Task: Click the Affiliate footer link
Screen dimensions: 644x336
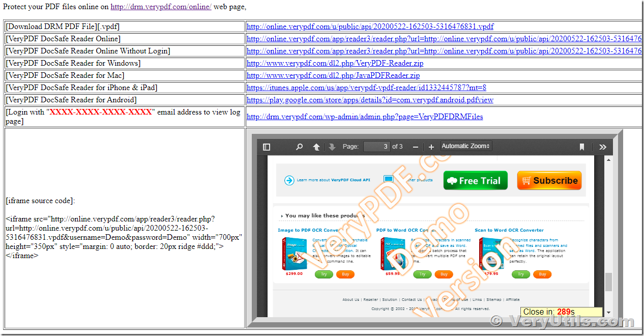Action: coord(512,299)
